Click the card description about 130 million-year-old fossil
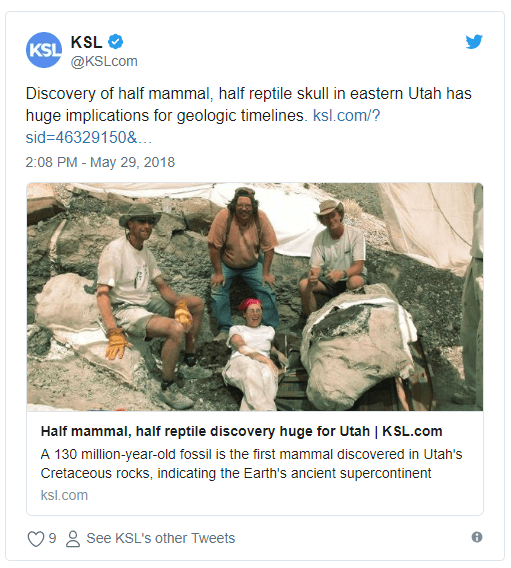 [x=251, y=464]
